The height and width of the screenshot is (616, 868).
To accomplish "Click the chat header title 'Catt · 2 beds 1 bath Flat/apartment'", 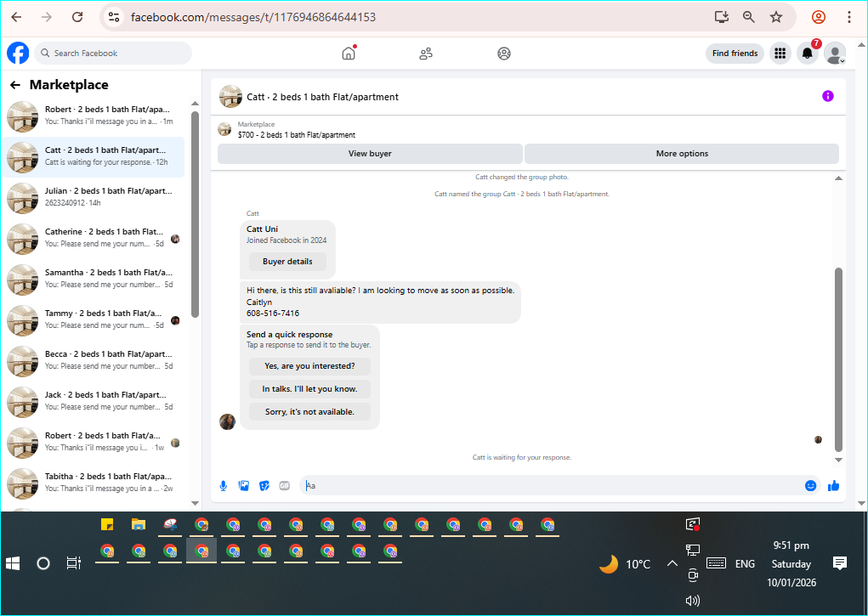I will pos(323,97).
